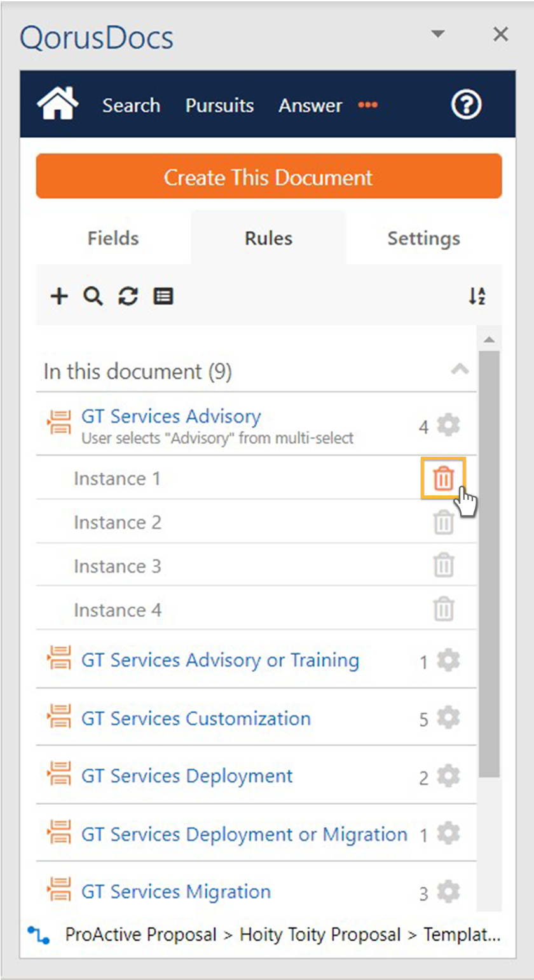
Task: Open Search in the navigation bar
Action: pyautogui.click(x=131, y=105)
